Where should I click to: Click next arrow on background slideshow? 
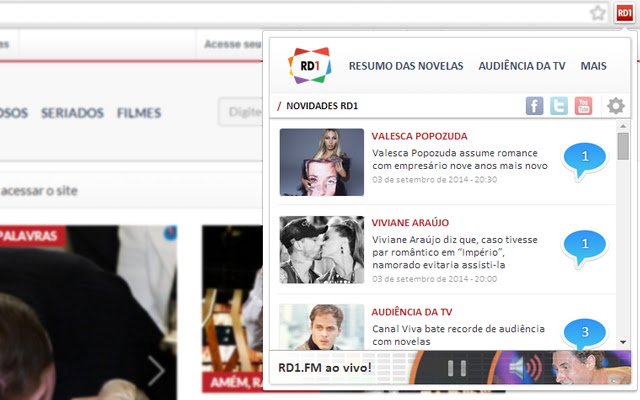click(x=156, y=371)
